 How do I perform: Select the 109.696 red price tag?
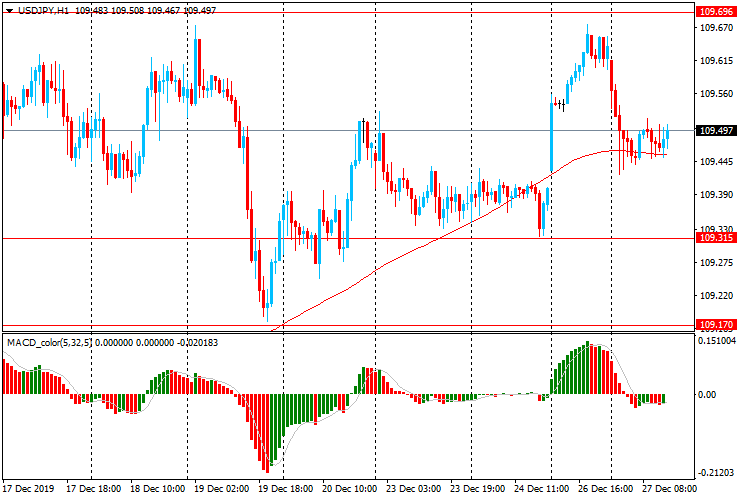(x=714, y=12)
